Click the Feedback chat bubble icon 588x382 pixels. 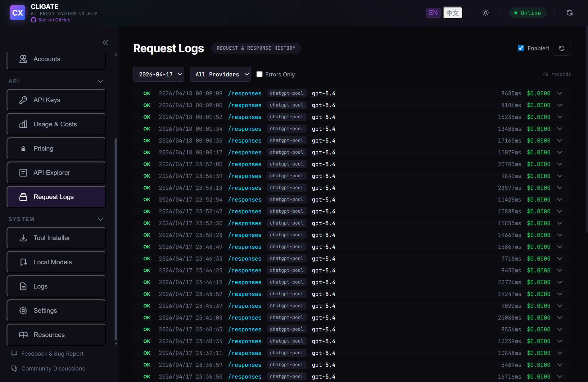[14, 353]
